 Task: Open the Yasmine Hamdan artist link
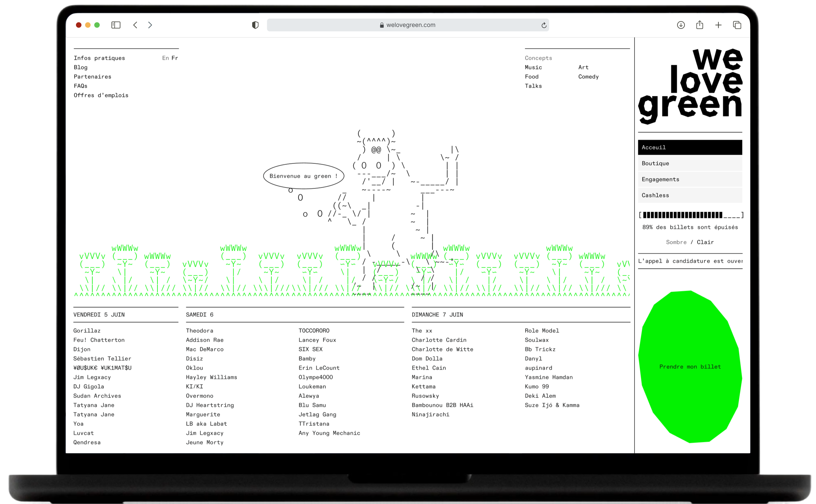click(549, 377)
